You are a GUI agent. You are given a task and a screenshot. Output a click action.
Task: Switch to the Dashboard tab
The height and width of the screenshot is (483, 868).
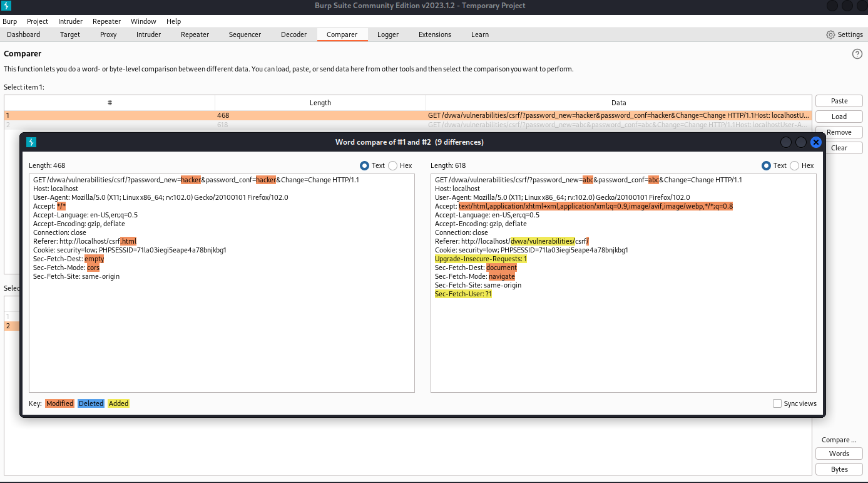pos(24,34)
